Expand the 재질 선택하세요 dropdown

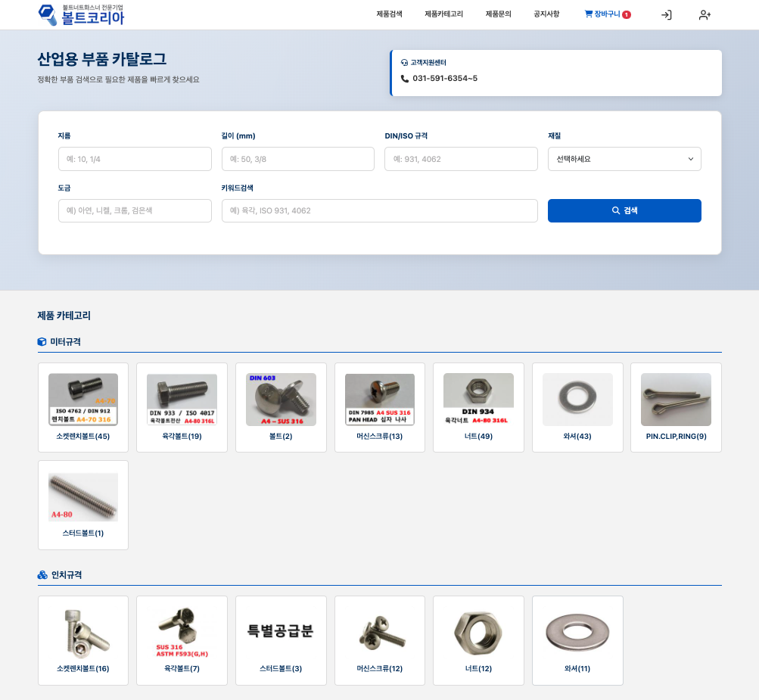(x=624, y=159)
